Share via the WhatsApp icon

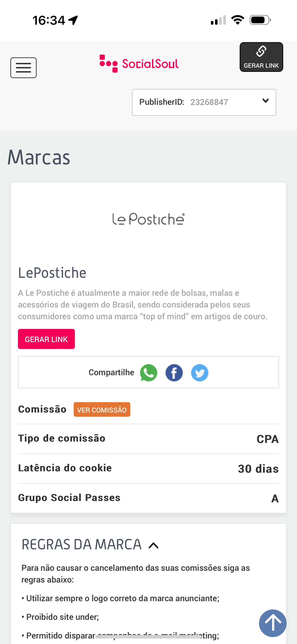click(x=148, y=372)
